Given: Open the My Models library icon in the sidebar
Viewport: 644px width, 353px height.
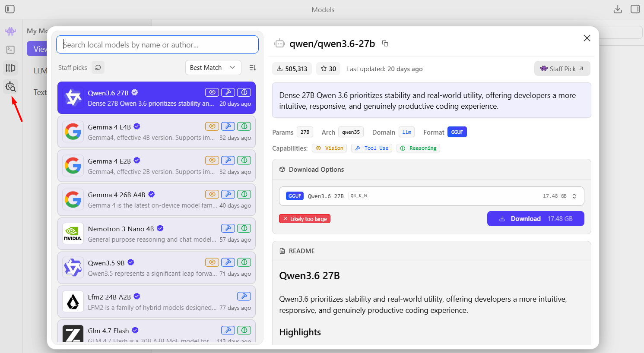Looking at the screenshot, I should point(11,68).
